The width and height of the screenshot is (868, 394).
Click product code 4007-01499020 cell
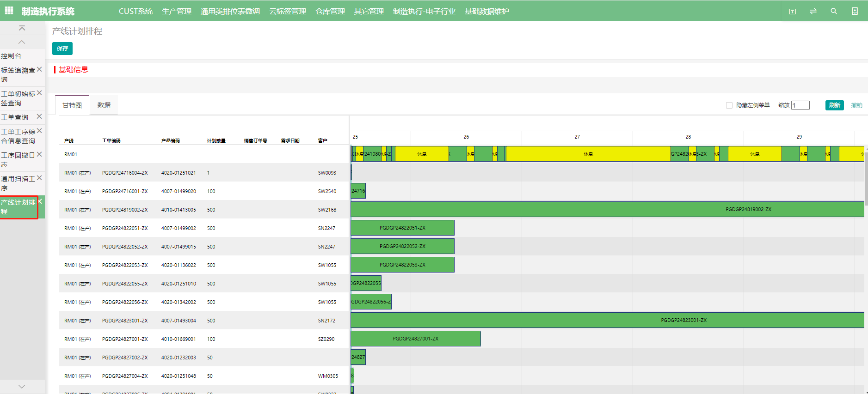(x=179, y=191)
